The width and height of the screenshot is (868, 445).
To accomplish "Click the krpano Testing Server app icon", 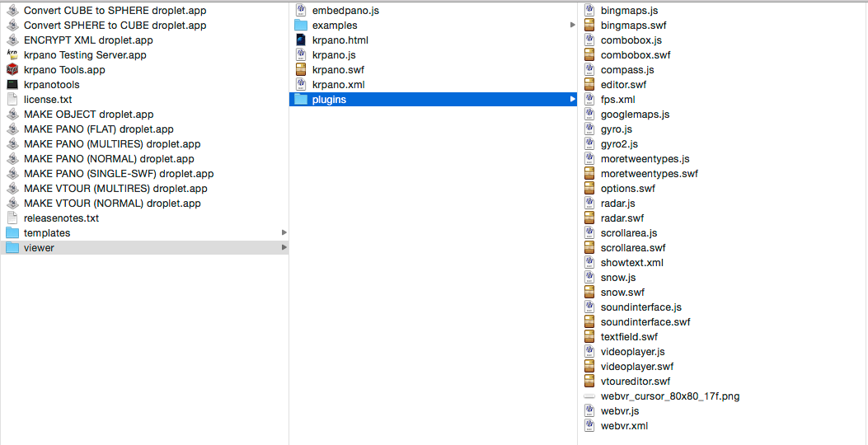I will (12, 54).
